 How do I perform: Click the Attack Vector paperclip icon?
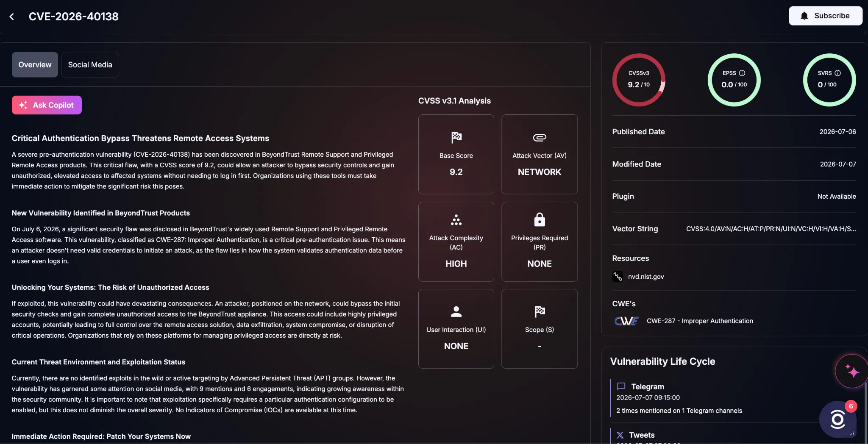539,137
